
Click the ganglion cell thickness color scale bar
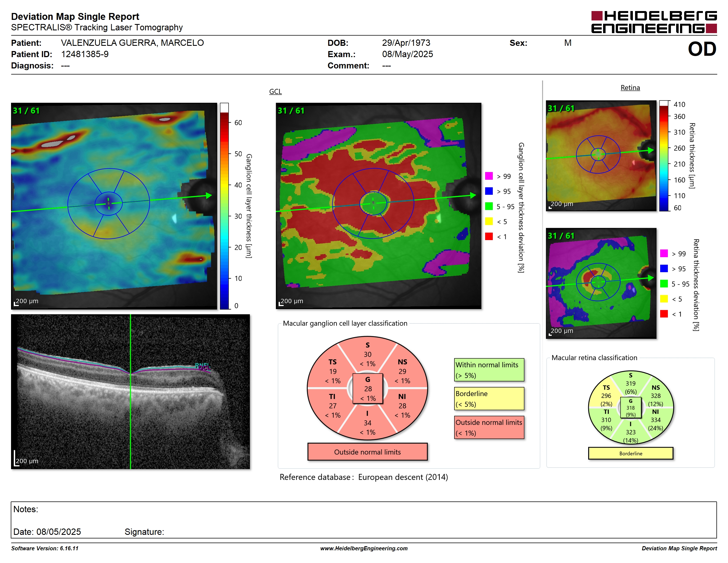tap(224, 206)
